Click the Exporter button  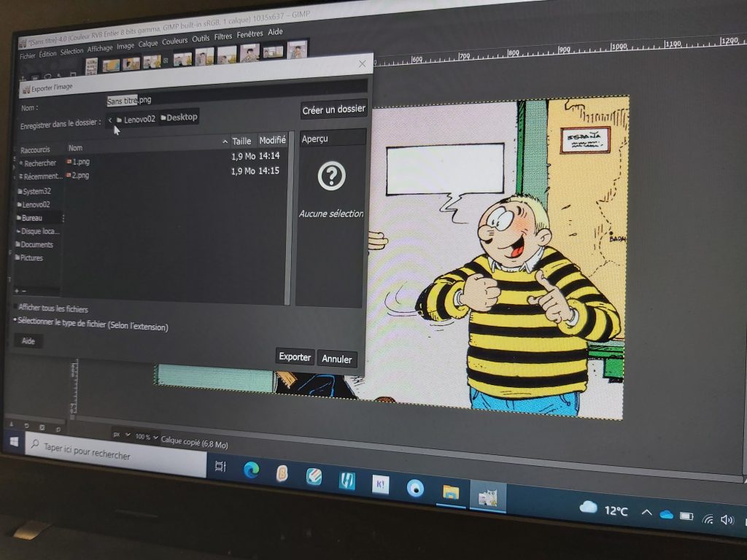pyautogui.click(x=295, y=357)
